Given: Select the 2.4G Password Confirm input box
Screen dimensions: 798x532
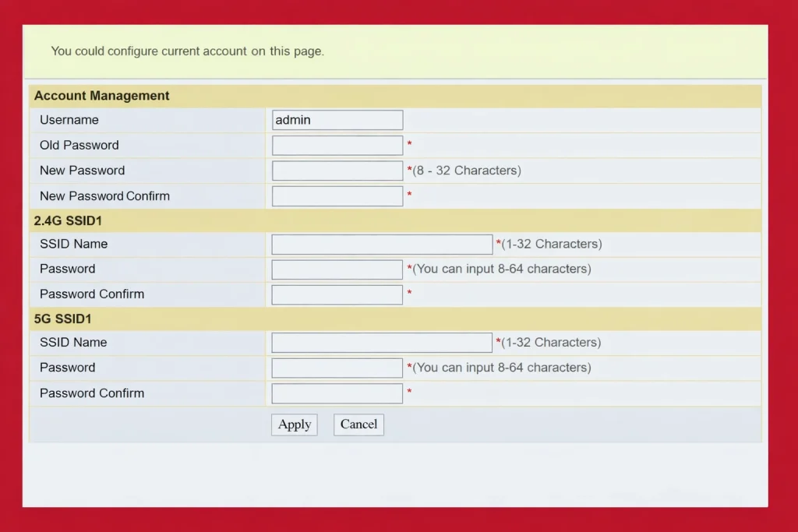Looking at the screenshot, I should 337,294.
